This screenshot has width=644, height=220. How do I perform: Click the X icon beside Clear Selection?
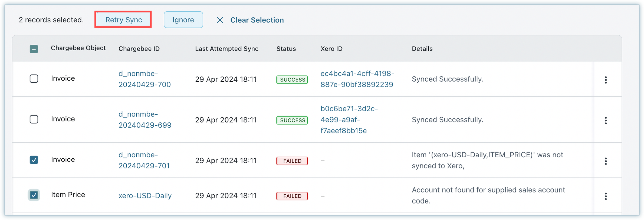coord(220,20)
